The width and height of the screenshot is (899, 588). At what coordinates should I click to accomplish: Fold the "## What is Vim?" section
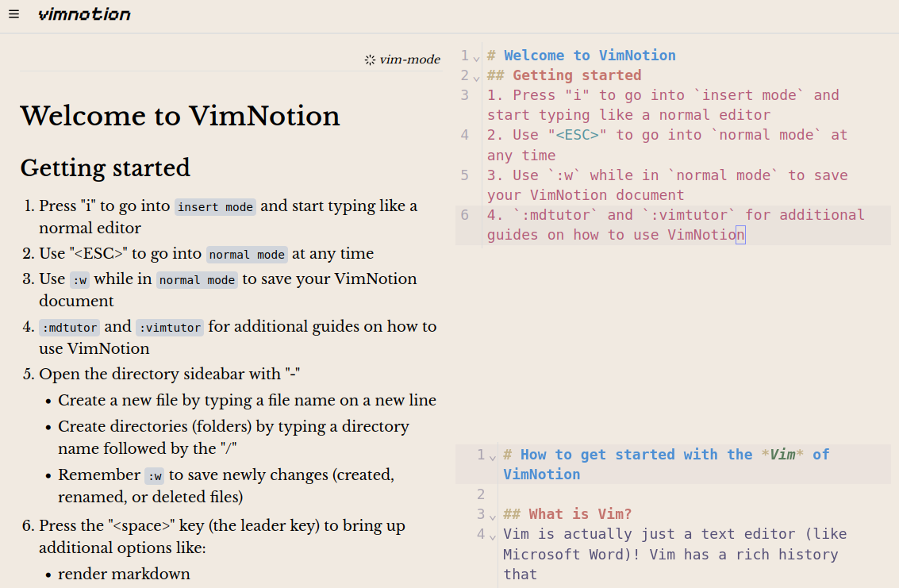492,516
